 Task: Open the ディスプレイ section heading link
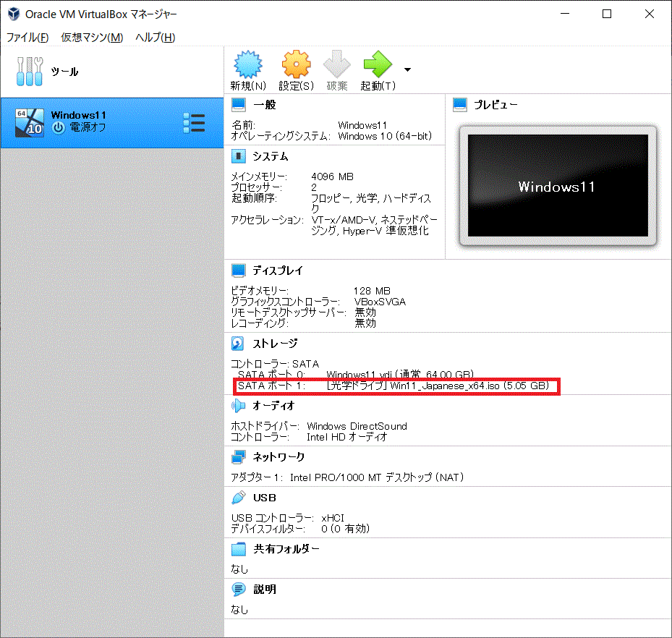(x=277, y=271)
